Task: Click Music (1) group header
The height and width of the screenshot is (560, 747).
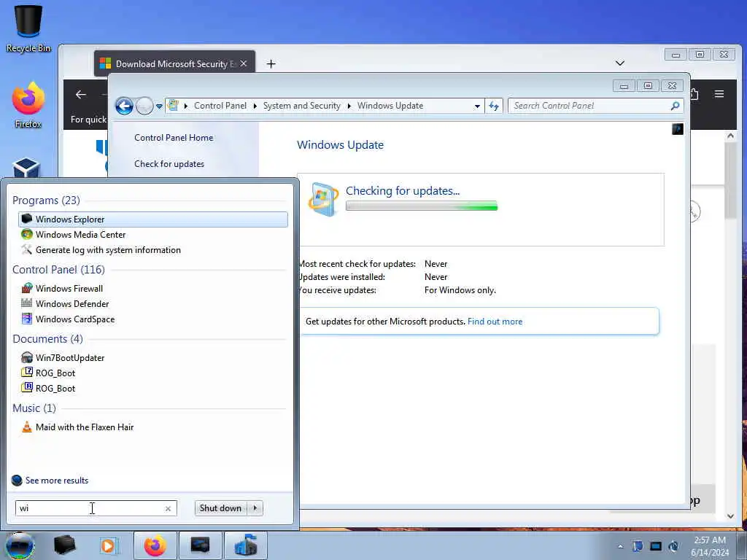Action: [34, 408]
